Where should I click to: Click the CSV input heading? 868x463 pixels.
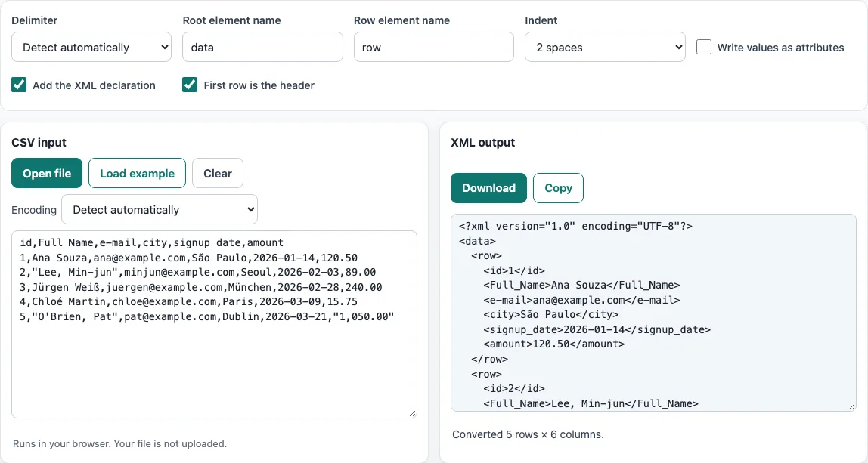[x=39, y=142]
